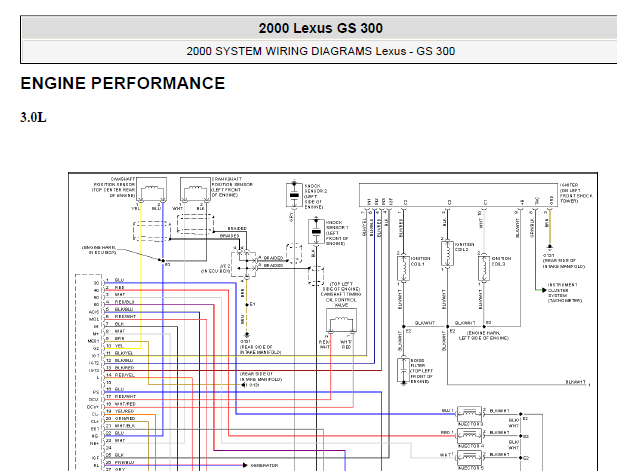Click ECU pin "1 BLU" wire label
617x471 pixels.
pyautogui.click(x=115, y=280)
